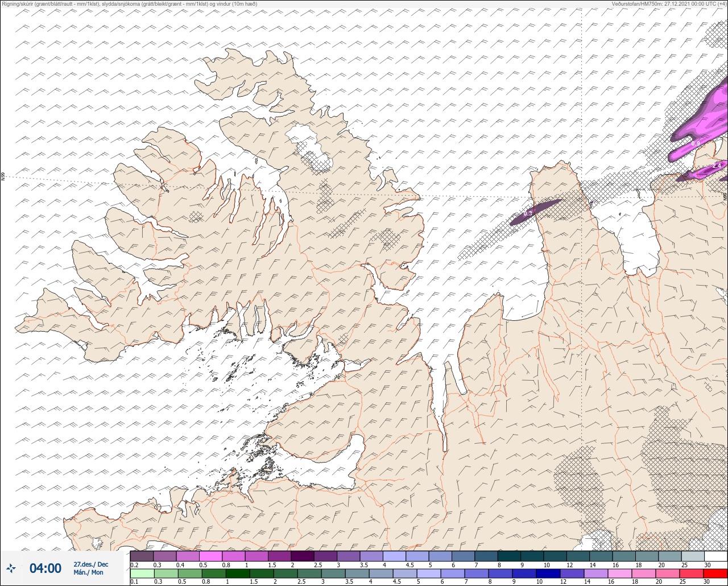
Task: Click the Rigning/skúrir map title text
Action: tap(129, 3)
